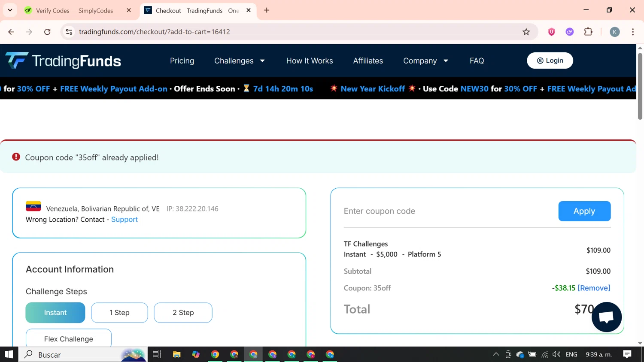Click the address bar URL
Image resolution: width=644 pixels, height=362 pixels.
[x=155, y=32]
